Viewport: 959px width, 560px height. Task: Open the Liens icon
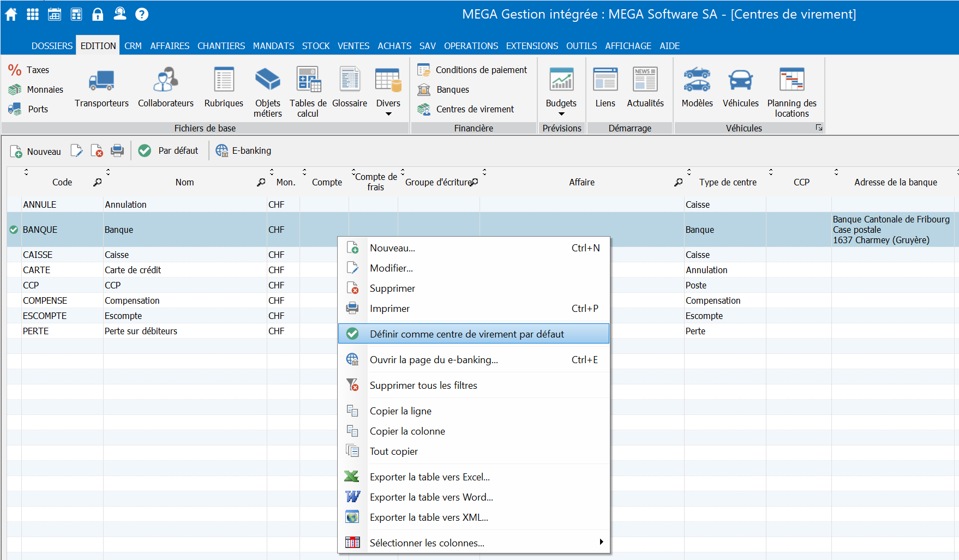pyautogui.click(x=605, y=87)
